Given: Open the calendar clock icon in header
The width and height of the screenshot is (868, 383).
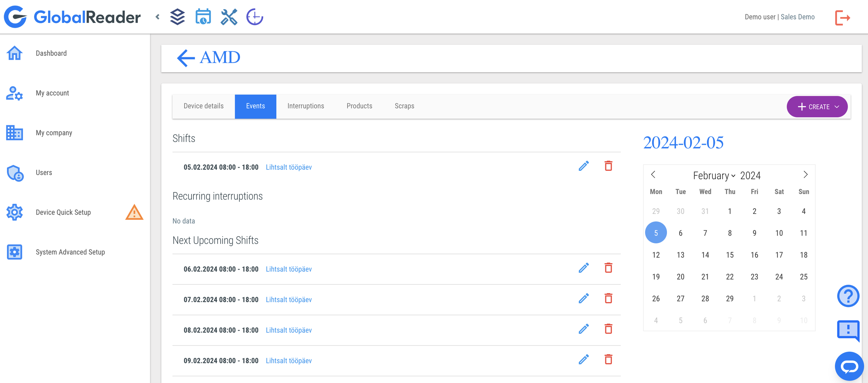Looking at the screenshot, I should 203,17.
